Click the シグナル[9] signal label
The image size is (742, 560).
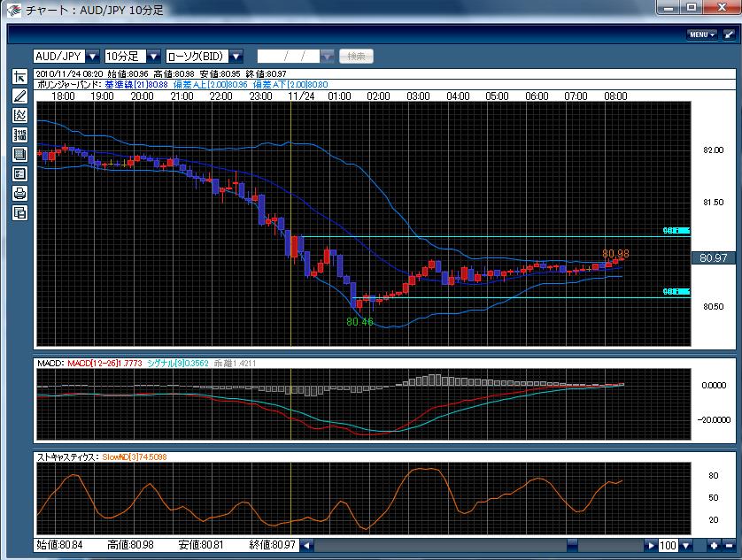(178, 364)
